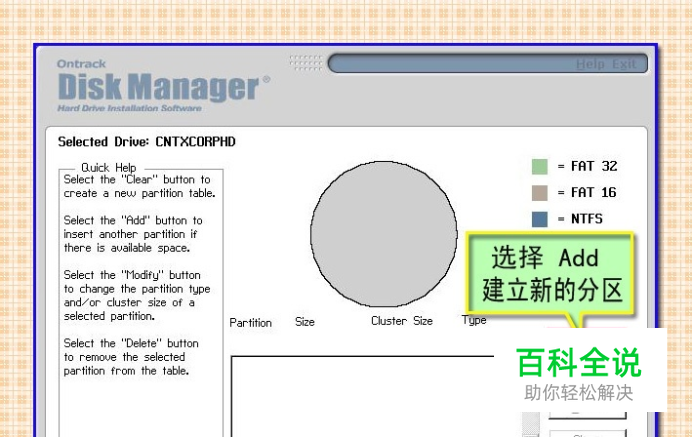The width and height of the screenshot is (692, 437).
Task: Select the FAT 16 tan color swatch
Action: 540,193
